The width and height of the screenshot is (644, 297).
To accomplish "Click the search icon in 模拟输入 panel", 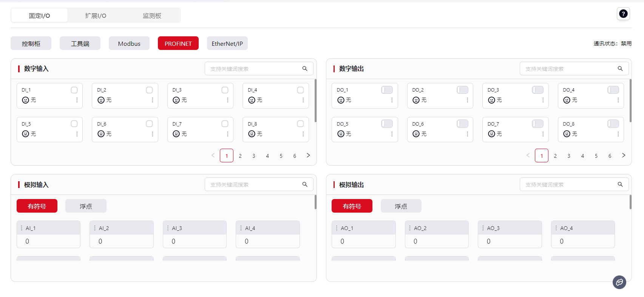I will 305,184.
